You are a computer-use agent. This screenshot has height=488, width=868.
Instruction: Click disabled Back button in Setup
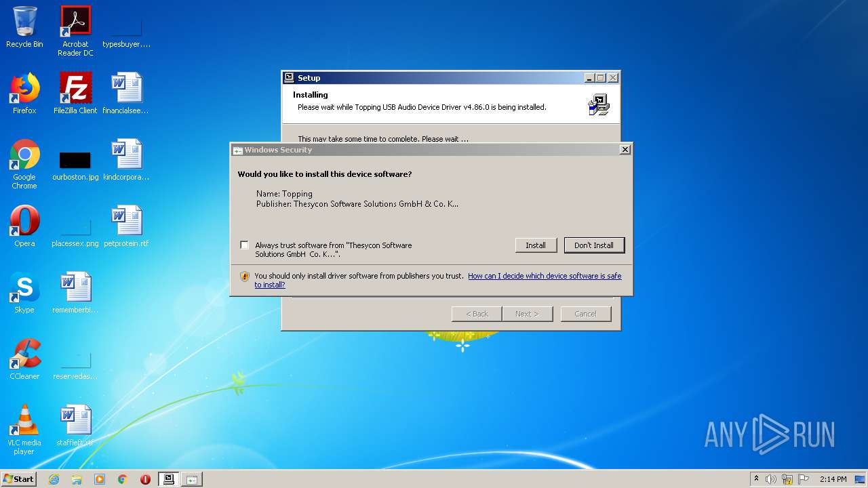pyautogui.click(x=477, y=314)
